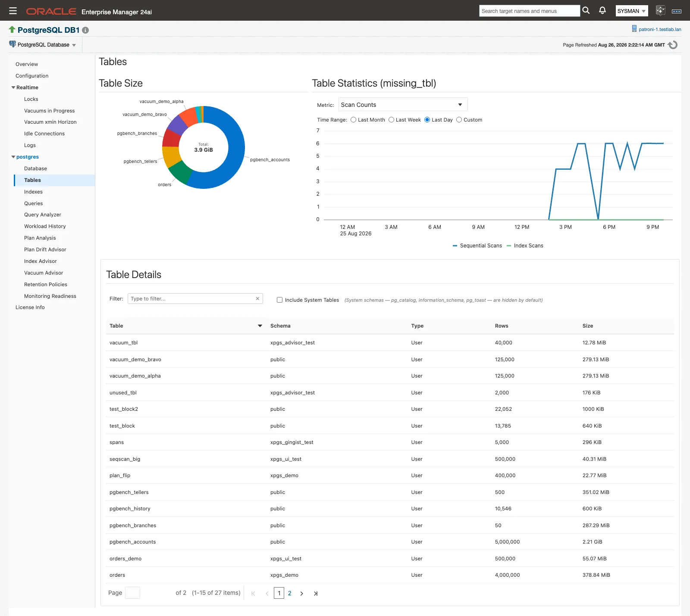
Task: Collapse the Realtime tree section
Action: 13,88
